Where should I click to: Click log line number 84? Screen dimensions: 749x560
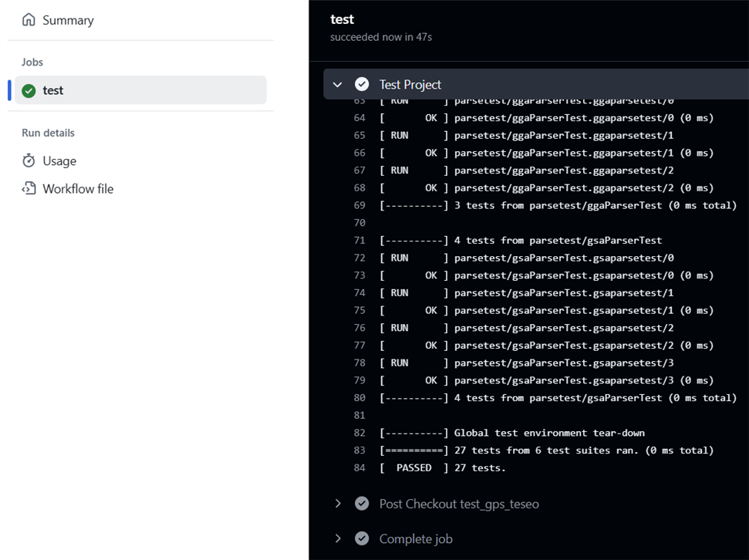(359, 467)
